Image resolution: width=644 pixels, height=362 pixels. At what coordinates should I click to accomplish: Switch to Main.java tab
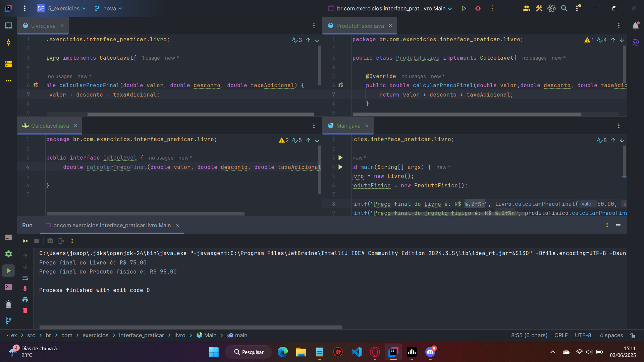coord(348,126)
